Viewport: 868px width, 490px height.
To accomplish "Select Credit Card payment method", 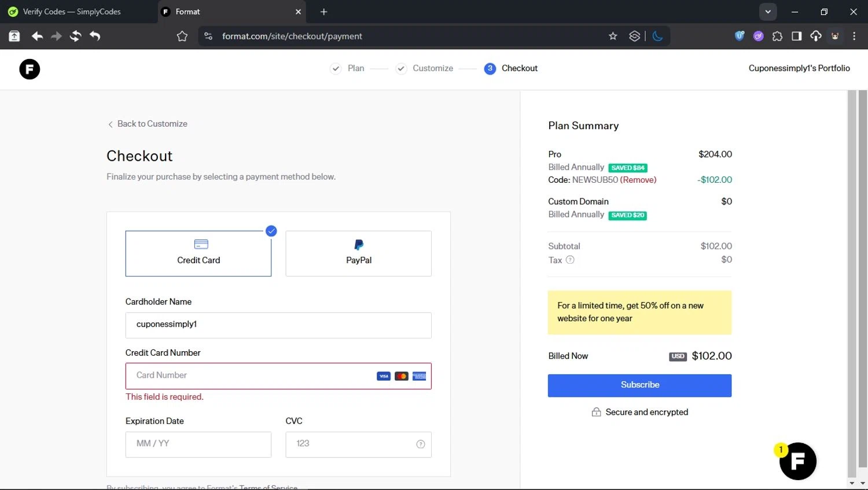I will [198, 253].
